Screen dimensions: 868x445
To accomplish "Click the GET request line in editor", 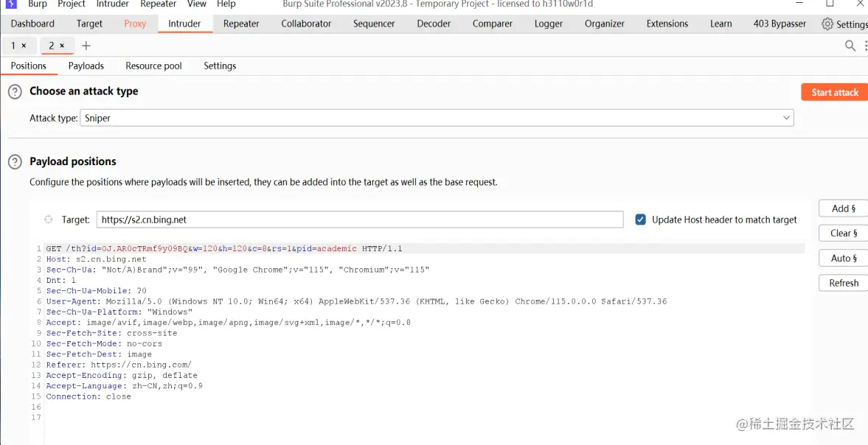I will [224, 249].
